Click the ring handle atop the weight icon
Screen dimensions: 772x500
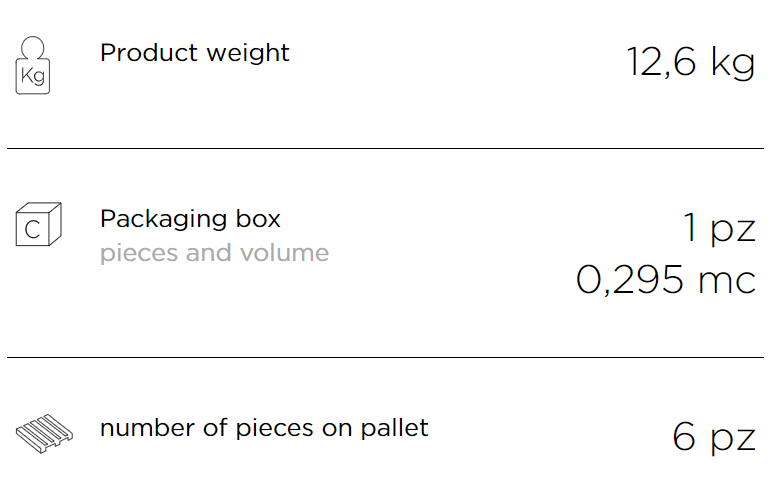(32, 48)
